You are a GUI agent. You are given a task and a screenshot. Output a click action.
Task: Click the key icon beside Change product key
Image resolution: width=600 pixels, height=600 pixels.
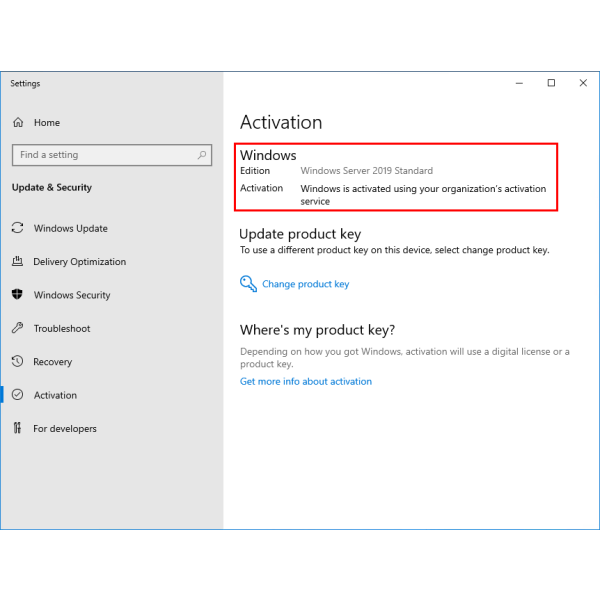pyautogui.click(x=248, y=284)
